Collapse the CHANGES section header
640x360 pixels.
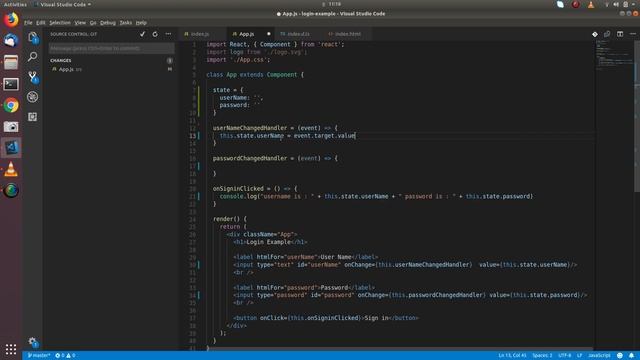click(61, 60)
